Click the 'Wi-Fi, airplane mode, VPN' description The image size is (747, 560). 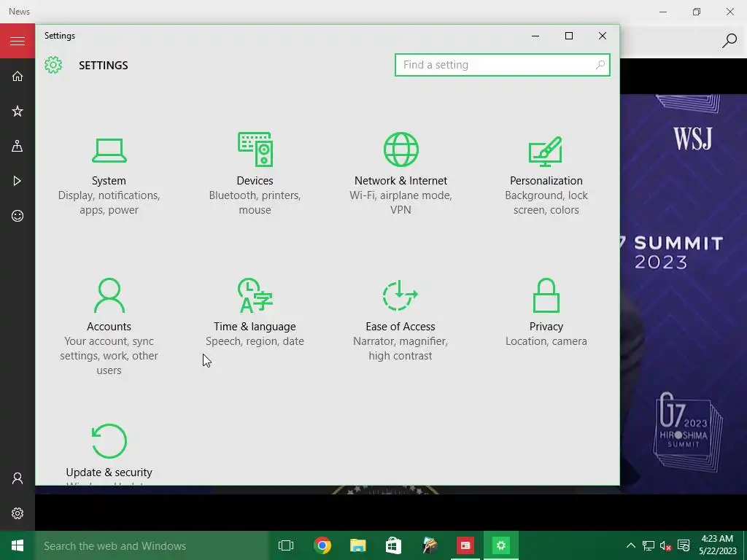pos(400,203)
